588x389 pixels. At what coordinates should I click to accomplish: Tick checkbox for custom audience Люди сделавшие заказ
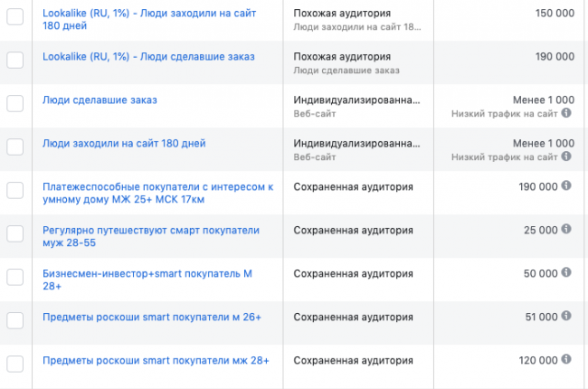pyautogui.click(x=15, y=103)
